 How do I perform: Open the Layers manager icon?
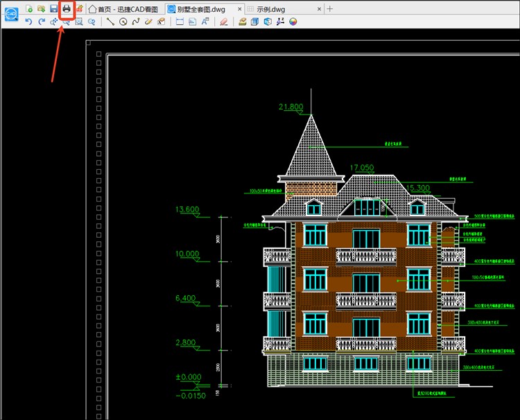243,22
